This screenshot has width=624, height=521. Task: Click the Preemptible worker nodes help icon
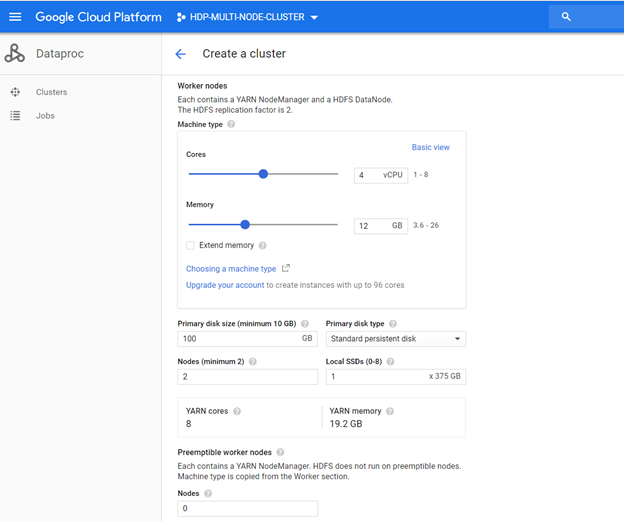[x=280, y=452]
